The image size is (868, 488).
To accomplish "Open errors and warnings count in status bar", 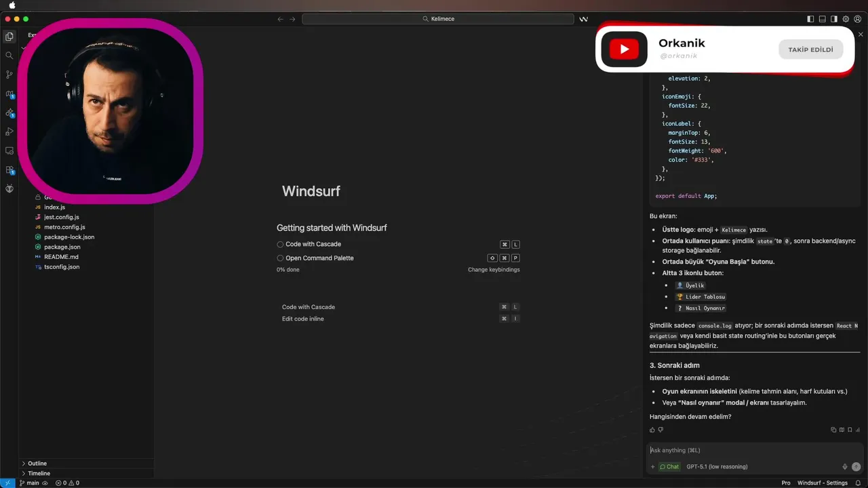I will (x=67, y=483).
